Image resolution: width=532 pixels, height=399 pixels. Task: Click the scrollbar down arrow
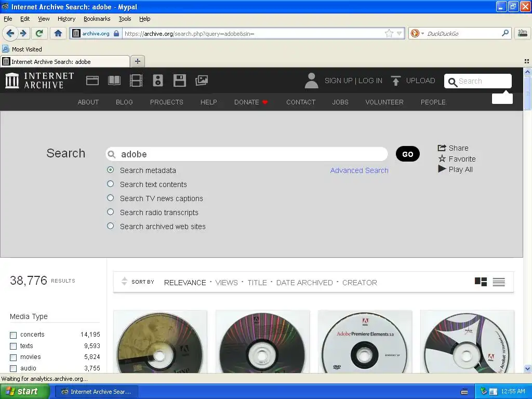(x=527, y=369)
